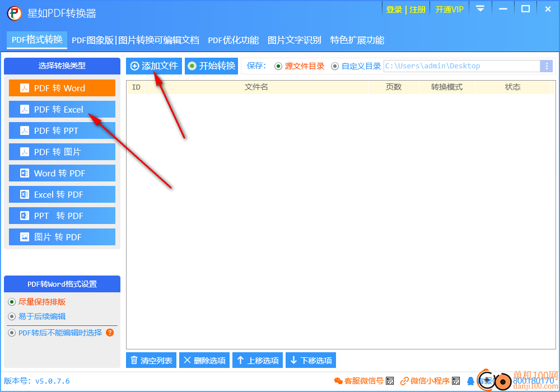560x392 pixels.
Task: Click 开通VIP link
Action: point(449,10)
